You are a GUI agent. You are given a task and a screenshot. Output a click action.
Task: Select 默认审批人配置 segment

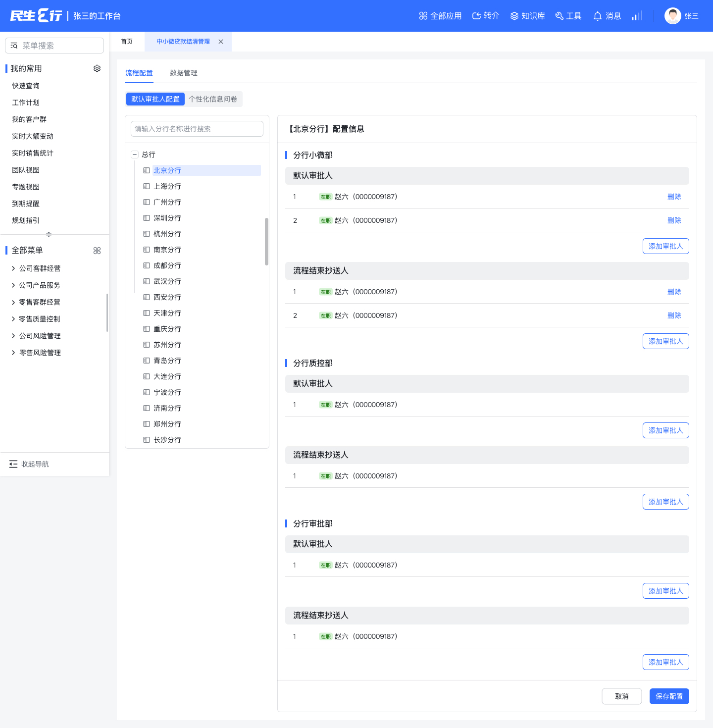tap(155, 99)
